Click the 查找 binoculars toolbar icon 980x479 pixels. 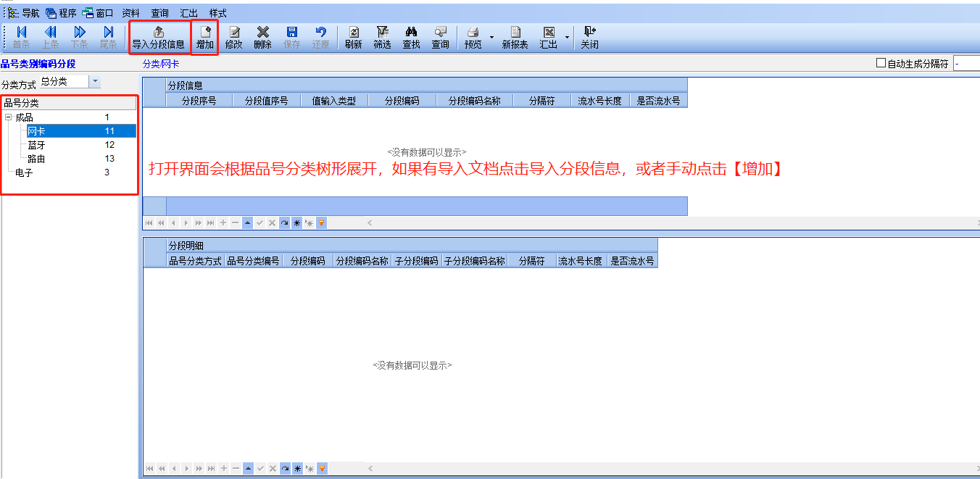click(x=411, y=37)
